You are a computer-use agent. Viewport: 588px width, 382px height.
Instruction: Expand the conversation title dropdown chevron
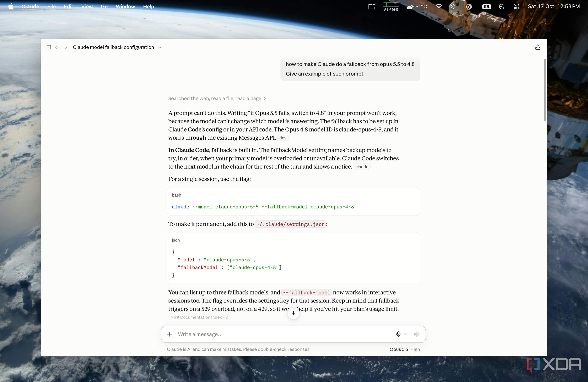click(160, 47)
